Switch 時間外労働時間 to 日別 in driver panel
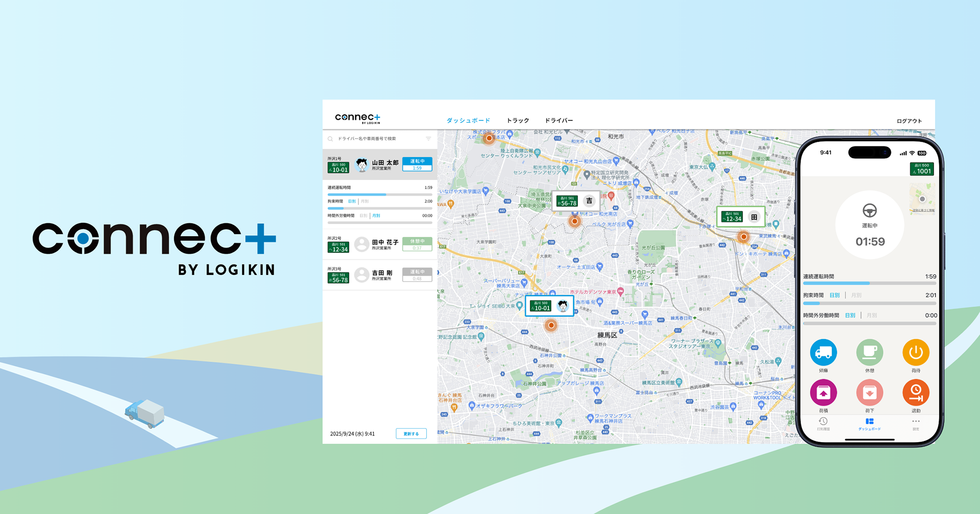Screen dimensions: 980x514 363,216
